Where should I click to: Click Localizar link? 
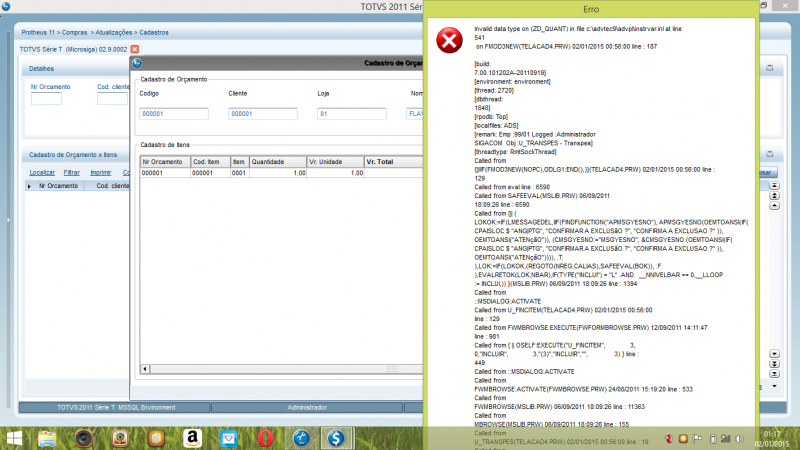(42, 172)
